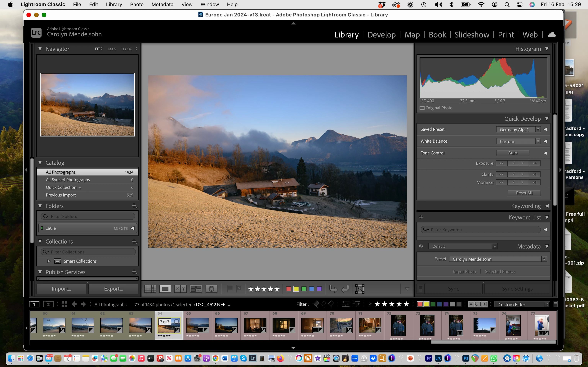Open the Saved Preset dropdown Germany Alps 1
The height and width of the screenshot is (367, 588).
click(x=518, y=130)
